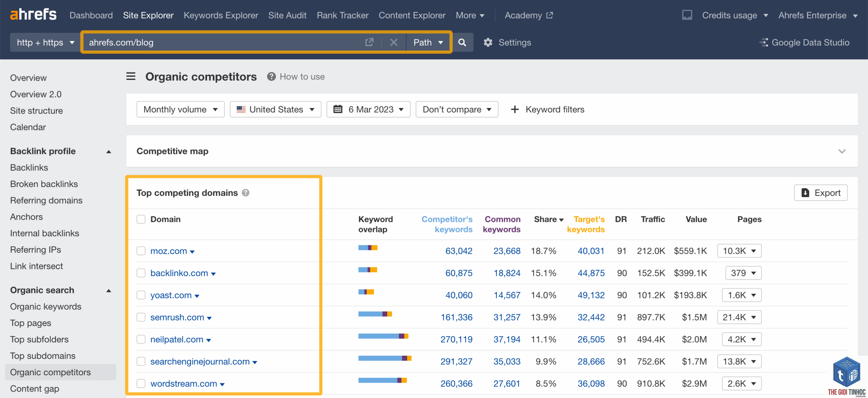Viewport: 868px width, 398px height.
Task: Open Settings gear icon
Action: point(488,42)
